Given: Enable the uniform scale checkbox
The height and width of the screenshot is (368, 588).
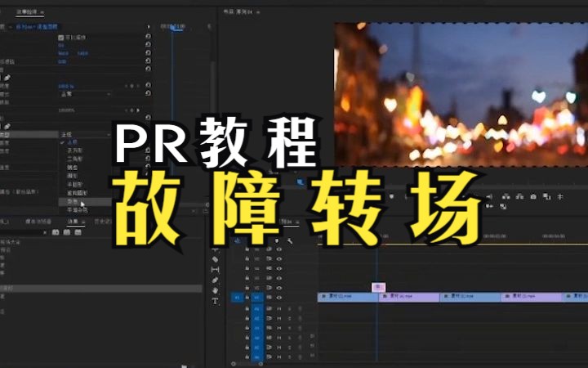Looking at the screenshot, I should click(61, 38).
